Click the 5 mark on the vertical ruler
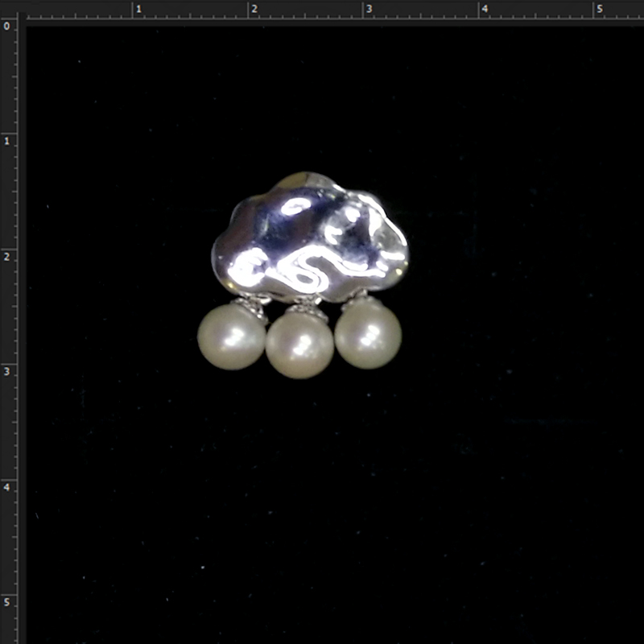Image resolution: width=644 pixels, height=644 pixels. coord(6,602)
